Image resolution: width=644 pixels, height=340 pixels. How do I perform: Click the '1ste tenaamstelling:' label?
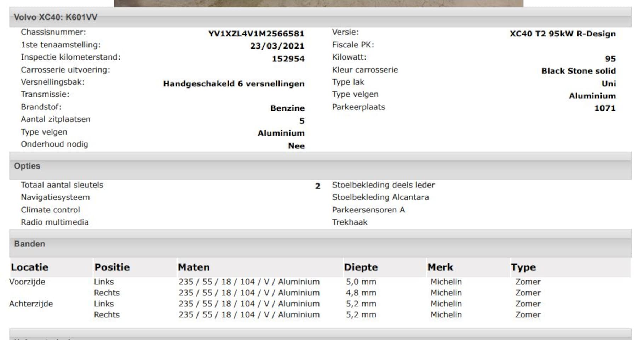point(61,45)
